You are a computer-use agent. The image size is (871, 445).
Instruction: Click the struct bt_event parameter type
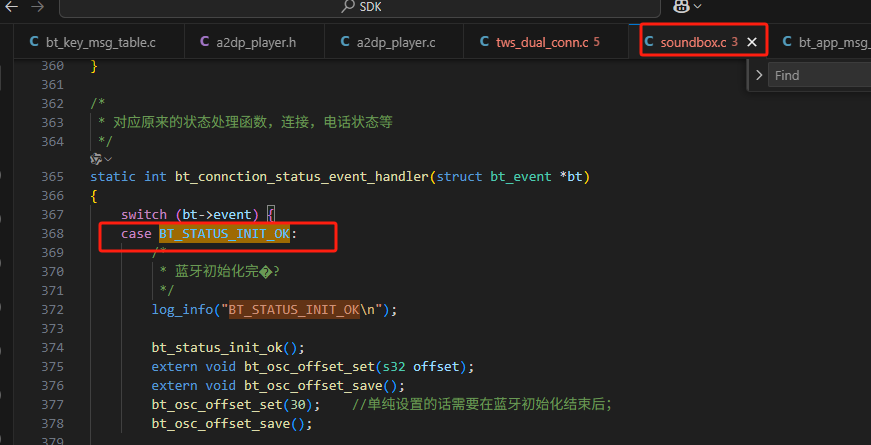[494, 177]
